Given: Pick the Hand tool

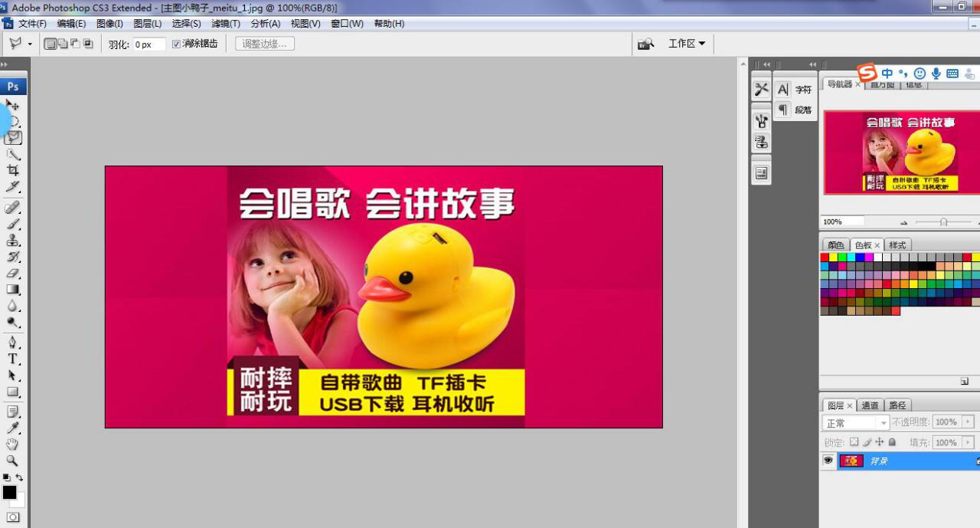Looking at the screenshot, I should [13, 444].
